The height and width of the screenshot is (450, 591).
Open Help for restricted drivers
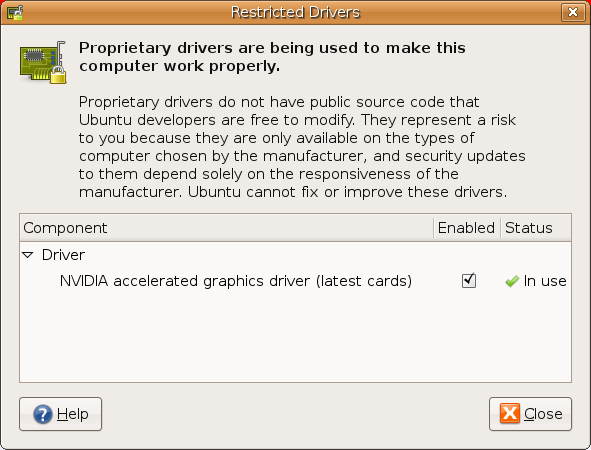(x=61, y=414)
